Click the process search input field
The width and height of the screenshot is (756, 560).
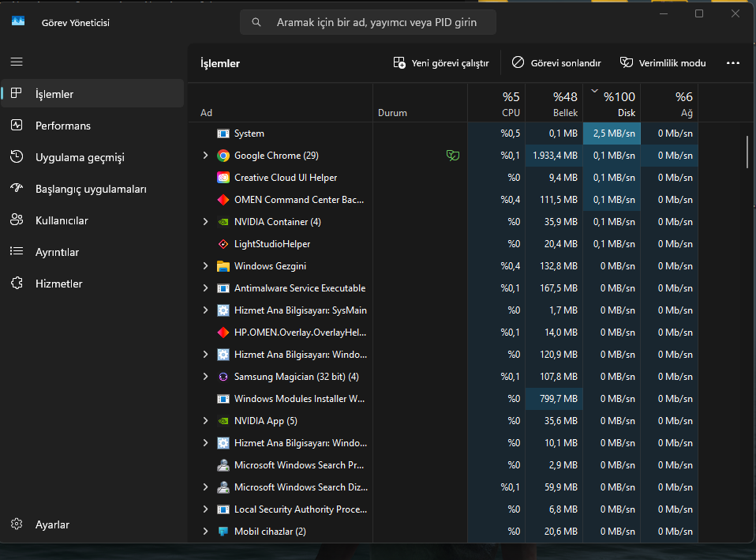tap(368, 22)
